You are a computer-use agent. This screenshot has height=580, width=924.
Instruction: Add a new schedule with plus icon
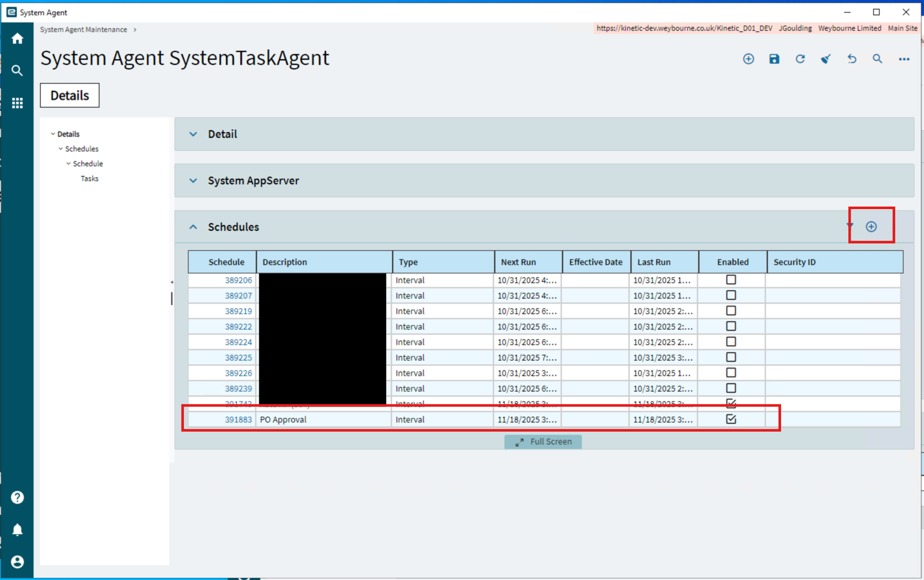871,227
